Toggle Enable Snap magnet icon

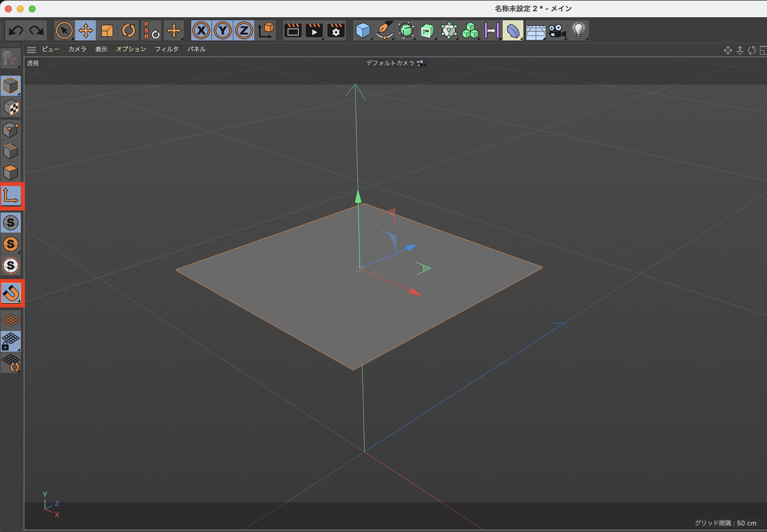(11, 293)
